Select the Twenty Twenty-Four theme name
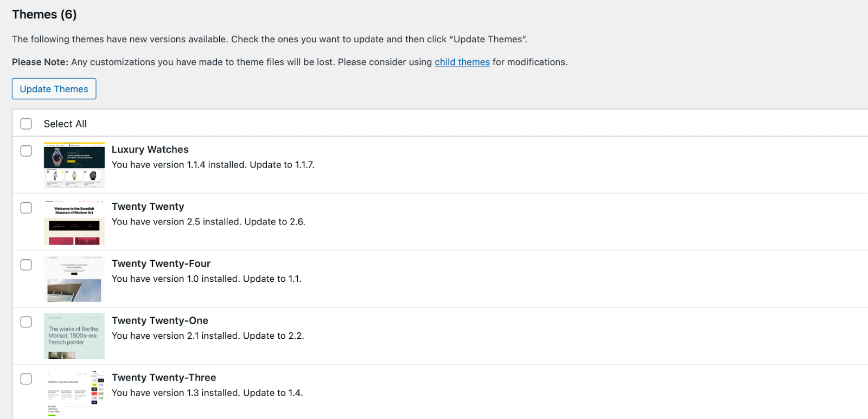The image size is (868, 419). coord(161,263)
